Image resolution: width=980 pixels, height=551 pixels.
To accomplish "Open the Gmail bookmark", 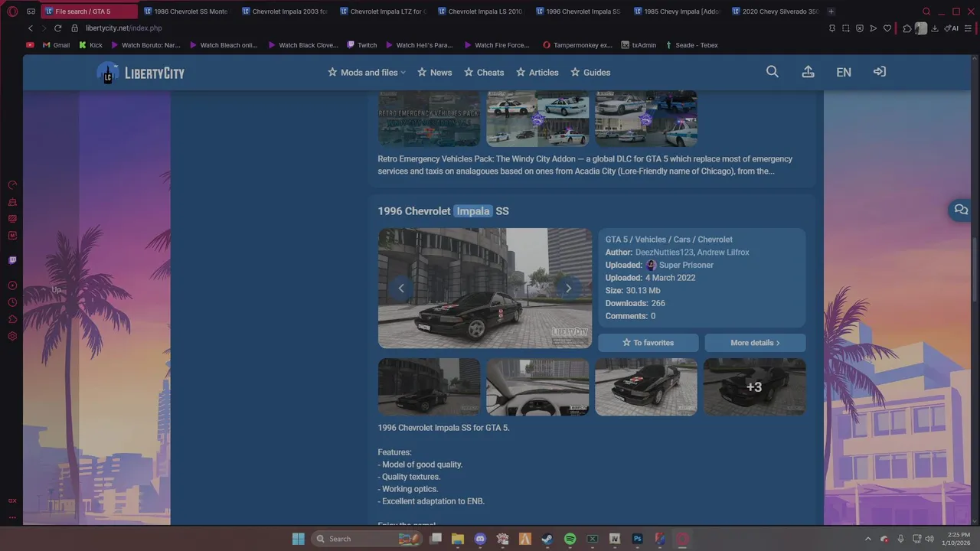I will (56, 45).
